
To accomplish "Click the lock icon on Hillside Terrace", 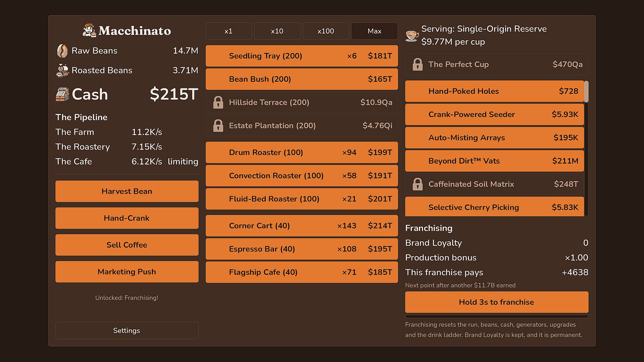I will point(218,102).
